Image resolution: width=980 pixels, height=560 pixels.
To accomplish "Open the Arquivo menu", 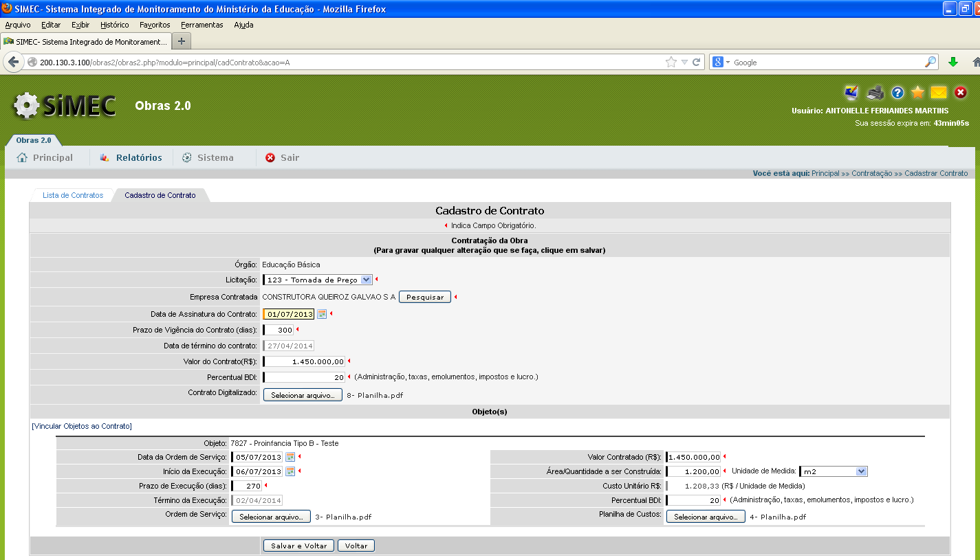I will click(x=18, y=25).
